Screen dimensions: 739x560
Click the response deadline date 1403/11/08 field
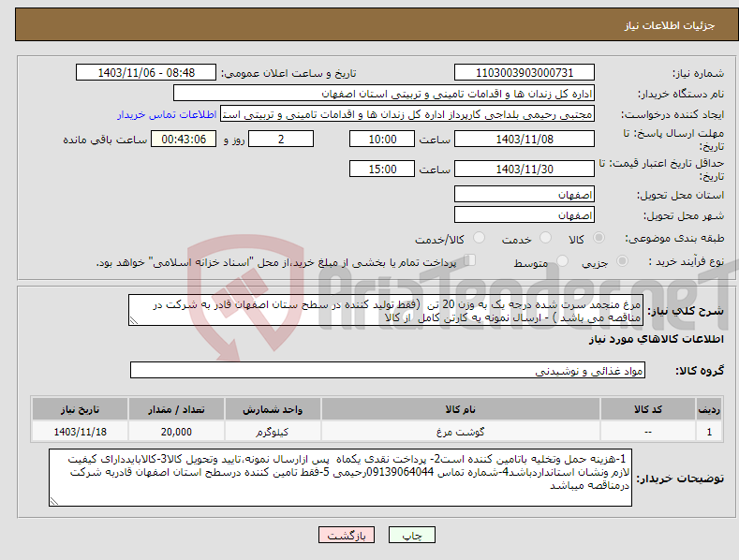pos(525,139)
